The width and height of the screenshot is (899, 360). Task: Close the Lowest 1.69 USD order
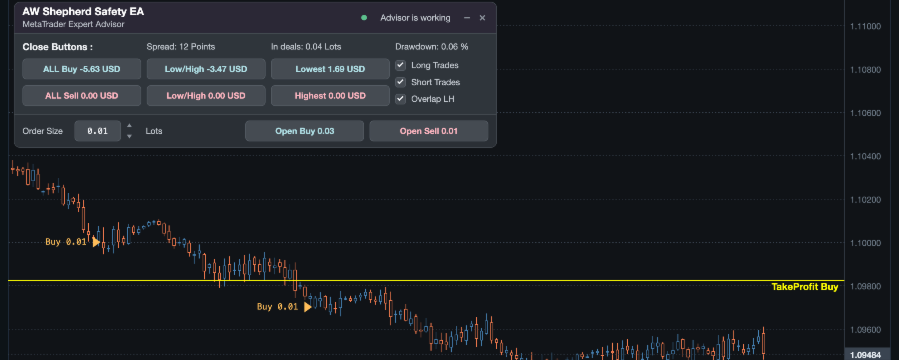coord(330,69)
